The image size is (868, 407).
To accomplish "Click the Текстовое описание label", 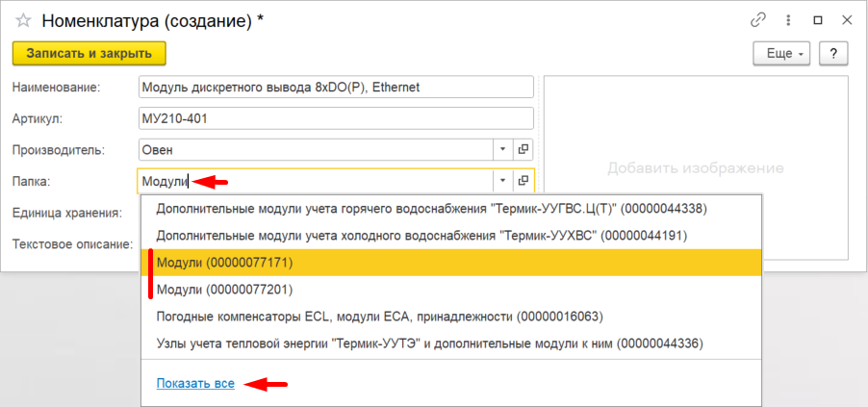I will pyautogui.click(x=72, y=243).
